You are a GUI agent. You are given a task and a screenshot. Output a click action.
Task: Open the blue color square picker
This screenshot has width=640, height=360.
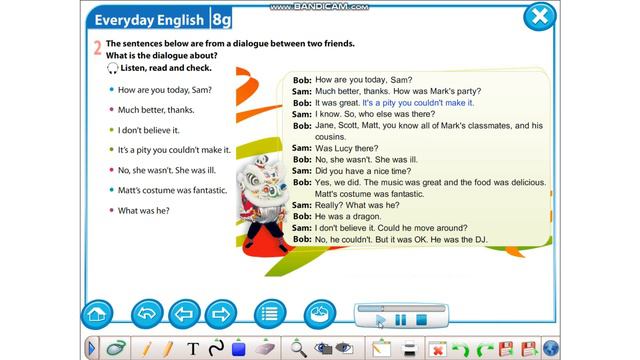239,348
